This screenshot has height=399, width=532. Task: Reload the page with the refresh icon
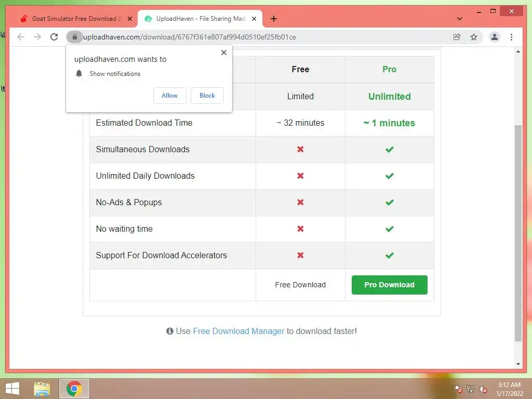tap(54, 37)
